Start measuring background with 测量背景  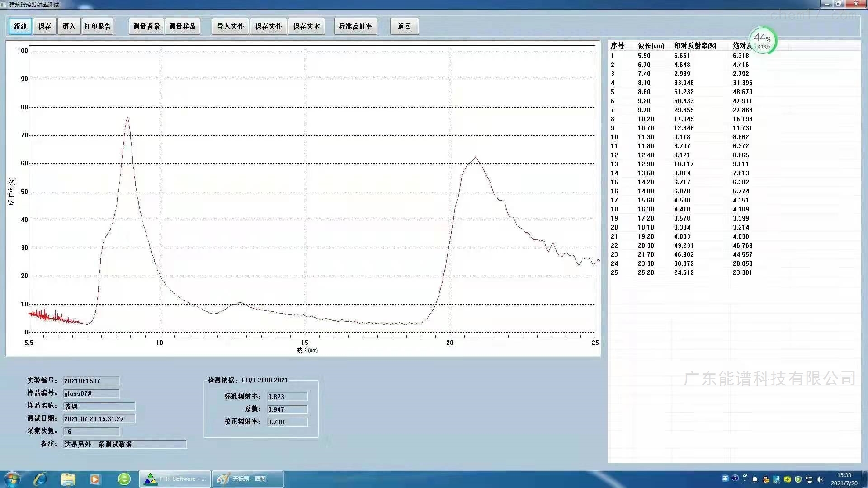146,26
